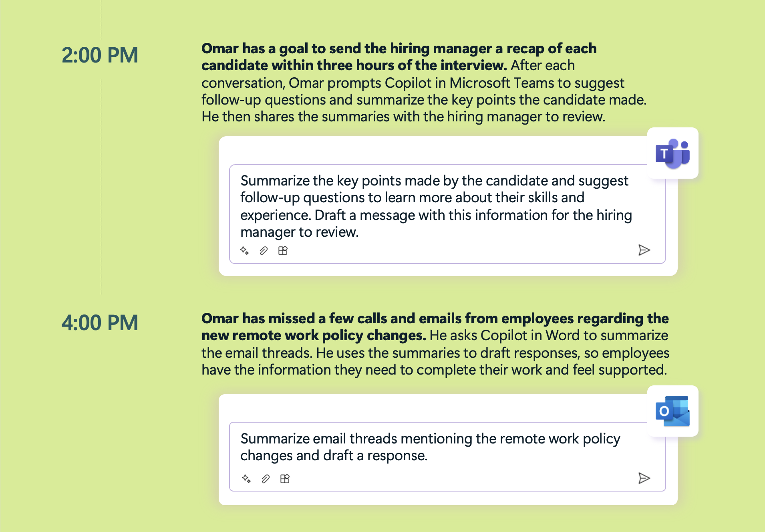The width and height of the screenshot is (765, 532).
Task: Click the sparkle icon in the remote work policy prompt
Action: pos(246,479)
